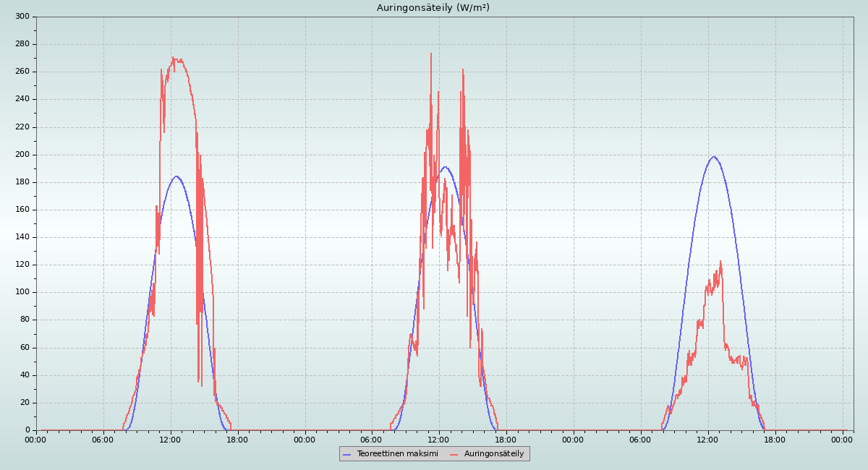Click the second day's 06:00 x-axis label
This screenshot has height=470, width=868.
pos(372,440)
